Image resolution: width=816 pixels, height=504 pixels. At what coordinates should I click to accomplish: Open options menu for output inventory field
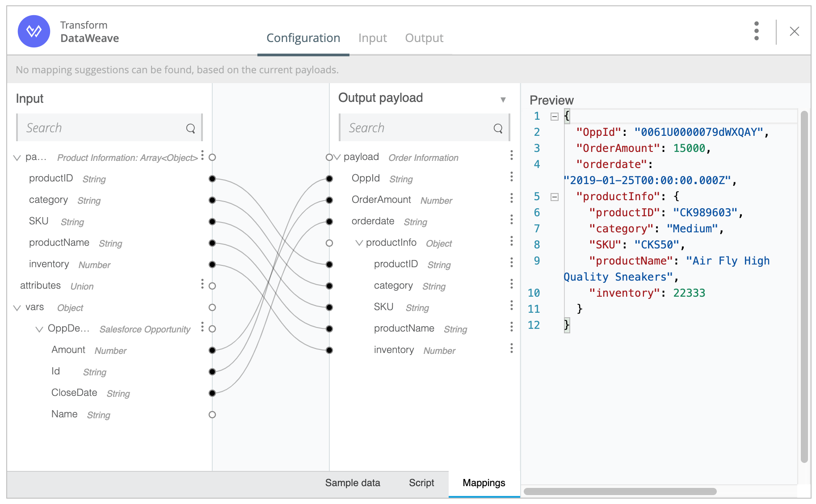[511, 349]
